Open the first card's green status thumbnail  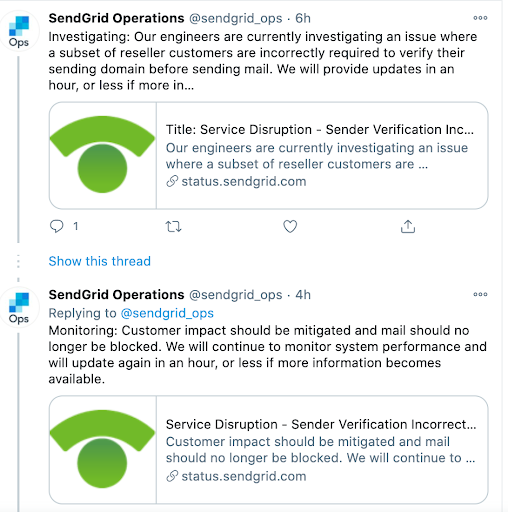pyautogui.click(x=103, y=155)
